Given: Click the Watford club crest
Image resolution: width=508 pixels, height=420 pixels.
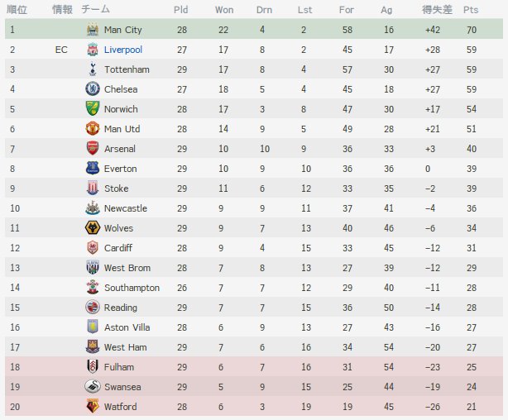Looking at the screenshot, I should (93, 407).
